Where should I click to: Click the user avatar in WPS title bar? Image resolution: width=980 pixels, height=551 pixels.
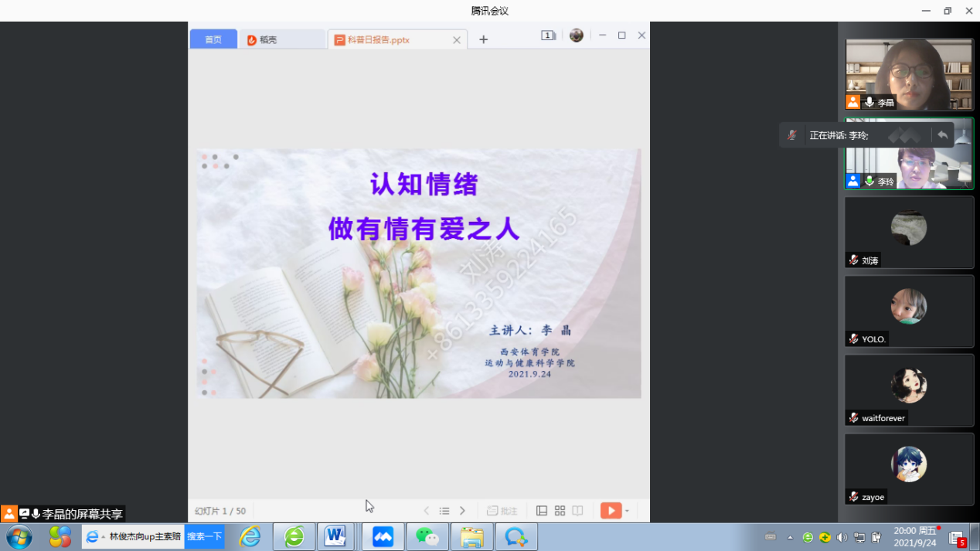point(577,36)
